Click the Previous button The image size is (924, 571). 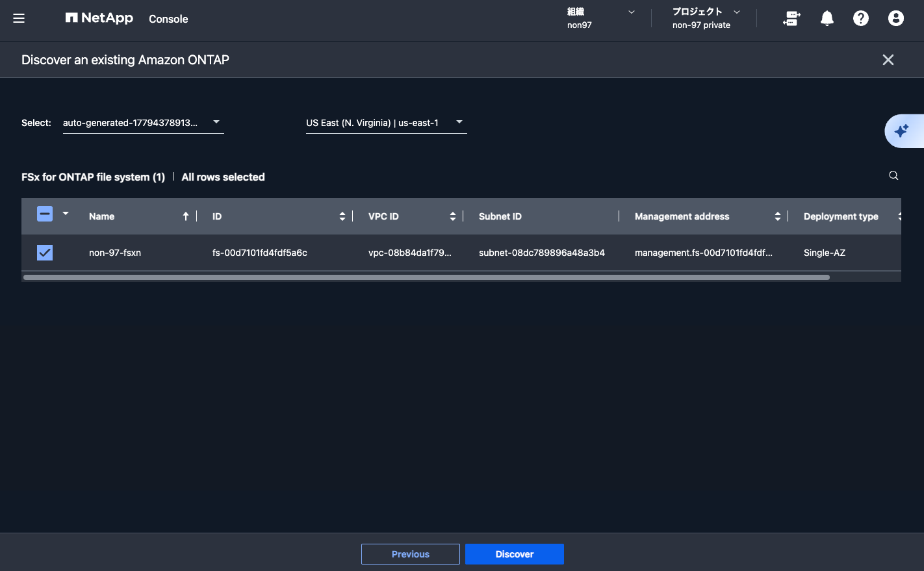411,554
